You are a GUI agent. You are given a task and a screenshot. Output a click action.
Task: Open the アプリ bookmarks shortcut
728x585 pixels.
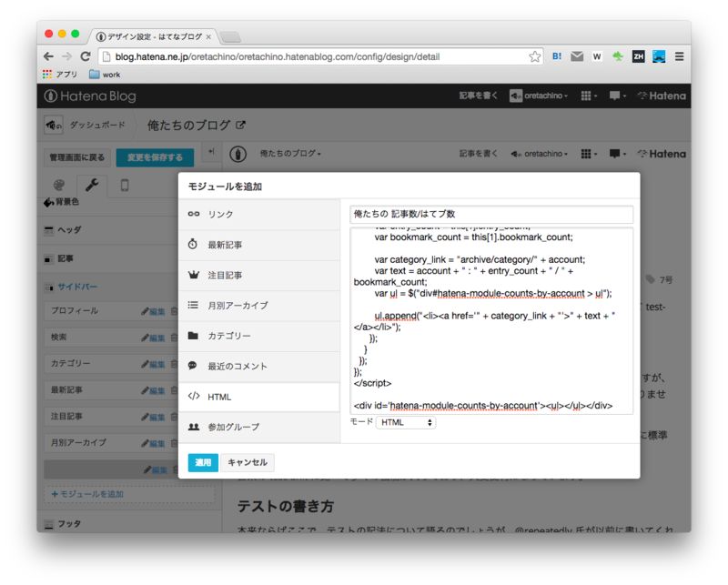[60, 75]
